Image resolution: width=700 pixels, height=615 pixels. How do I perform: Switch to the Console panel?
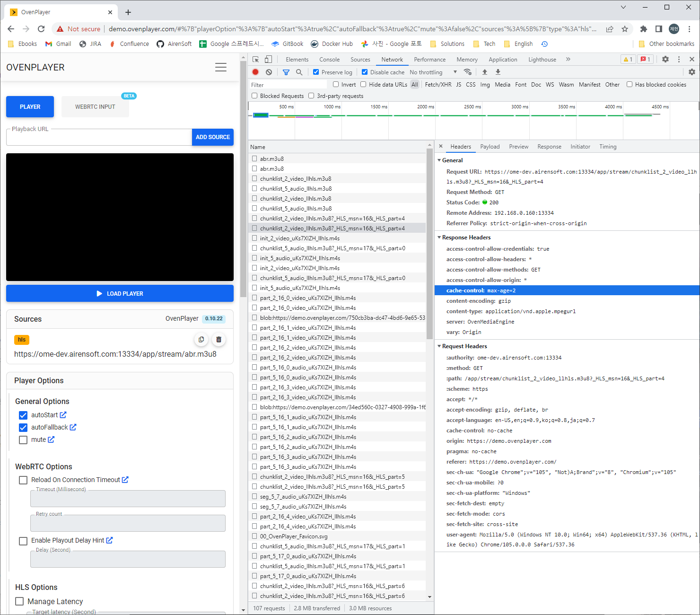pos(329,59)
